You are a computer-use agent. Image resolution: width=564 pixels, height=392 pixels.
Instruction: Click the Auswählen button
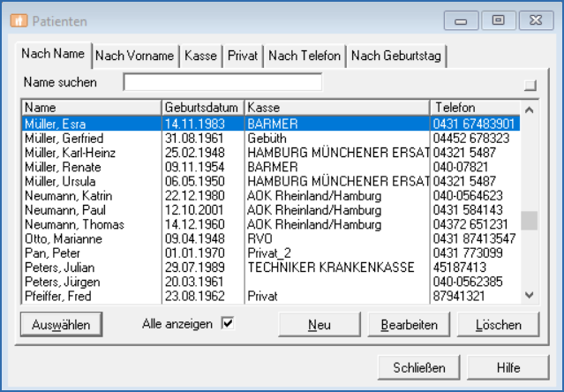[x=61, y=324]
